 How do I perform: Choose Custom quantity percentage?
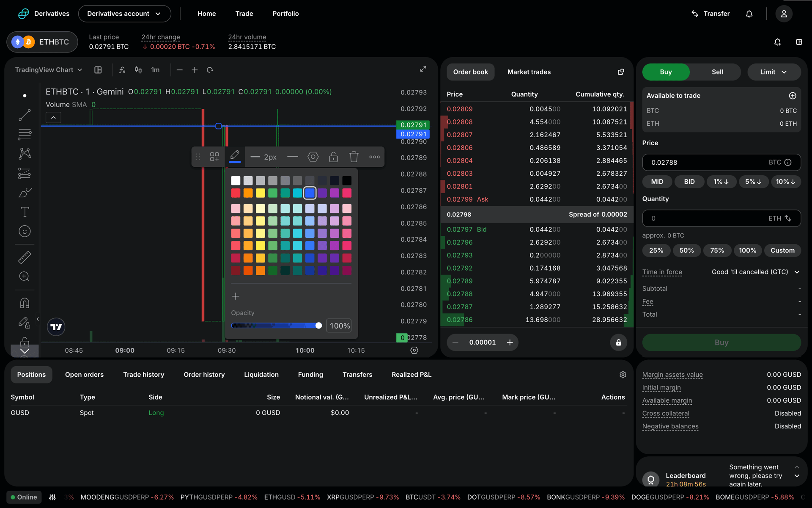(782, 251)
